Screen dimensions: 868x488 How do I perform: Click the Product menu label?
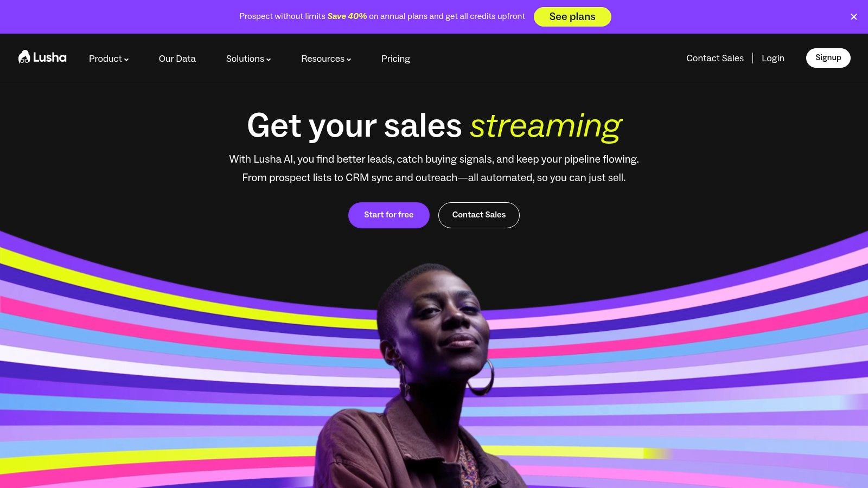(105, 59)
